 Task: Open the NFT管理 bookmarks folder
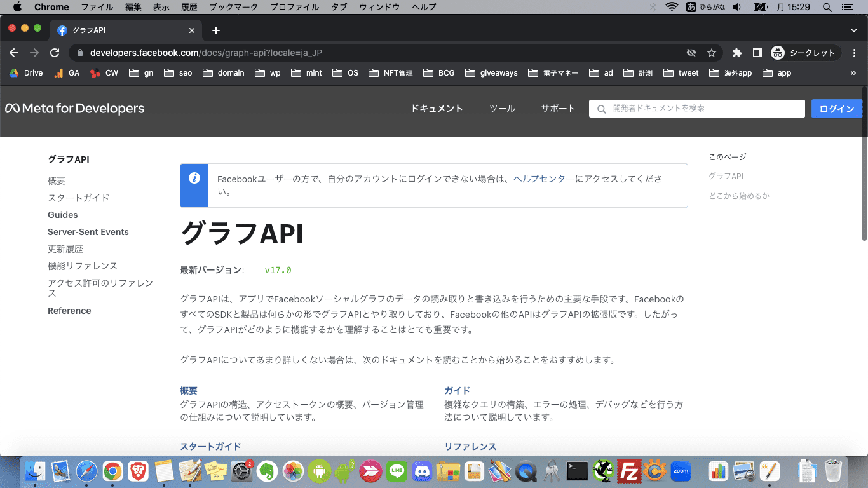coord(391,73)
